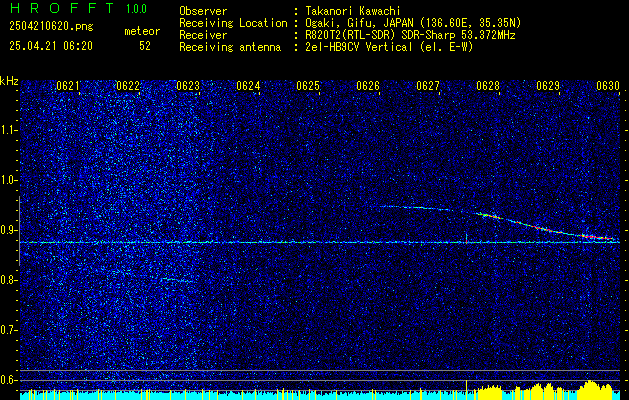Click the date stamp 25.04.21 06:20
Screen dimensions: 629x400
[51, 46]
